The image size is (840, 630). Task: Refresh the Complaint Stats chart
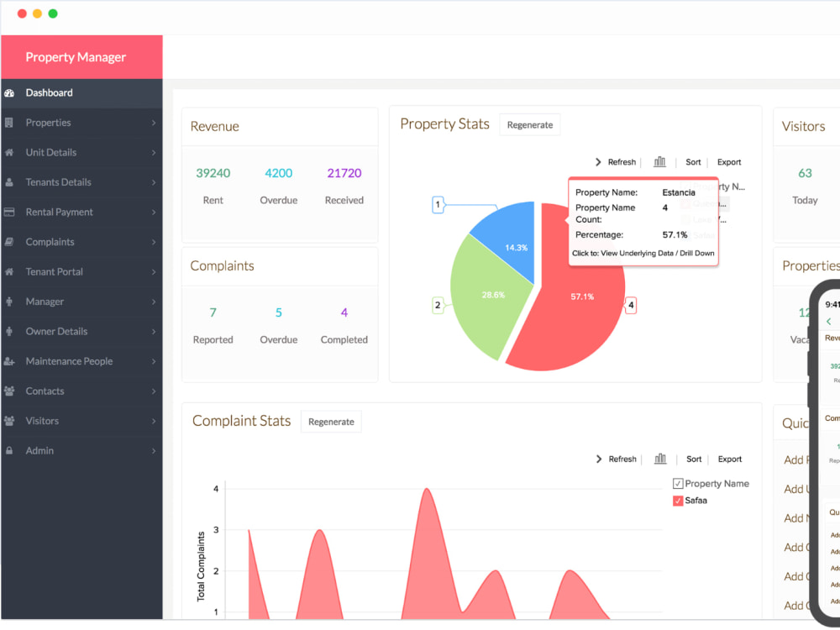click(x=622, y=459)
